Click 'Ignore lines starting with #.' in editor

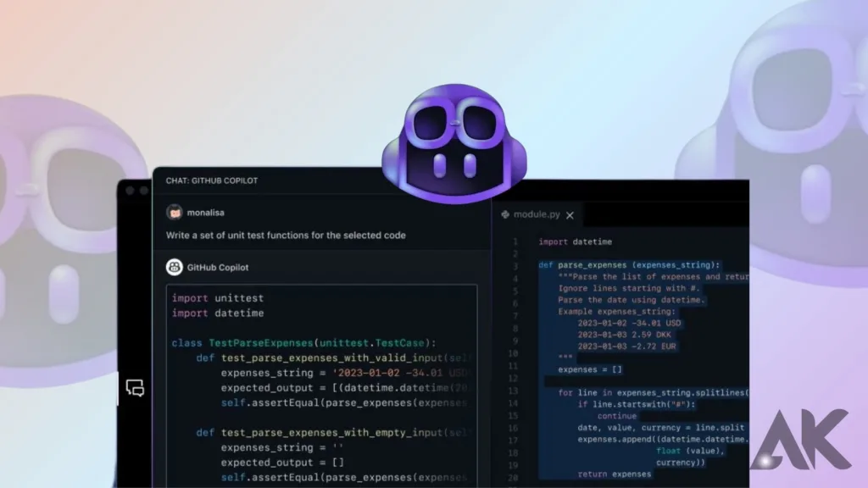629,288
